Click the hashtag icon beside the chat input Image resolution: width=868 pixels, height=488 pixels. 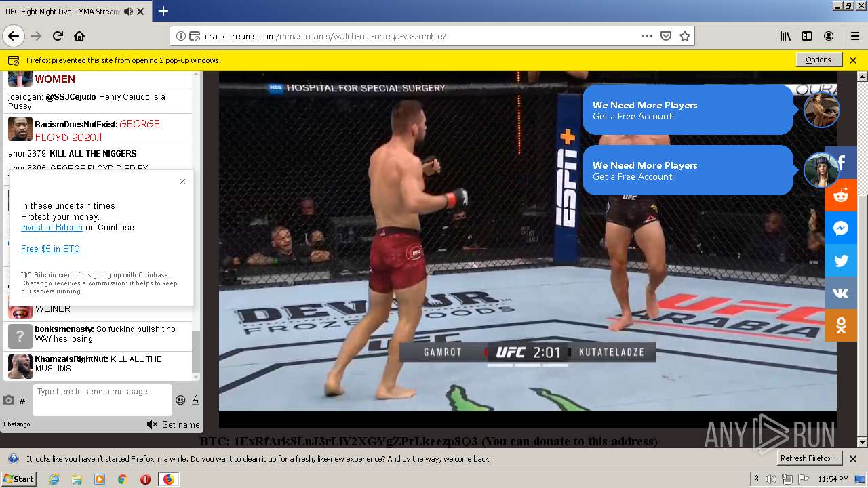click(x=22, y=400)
